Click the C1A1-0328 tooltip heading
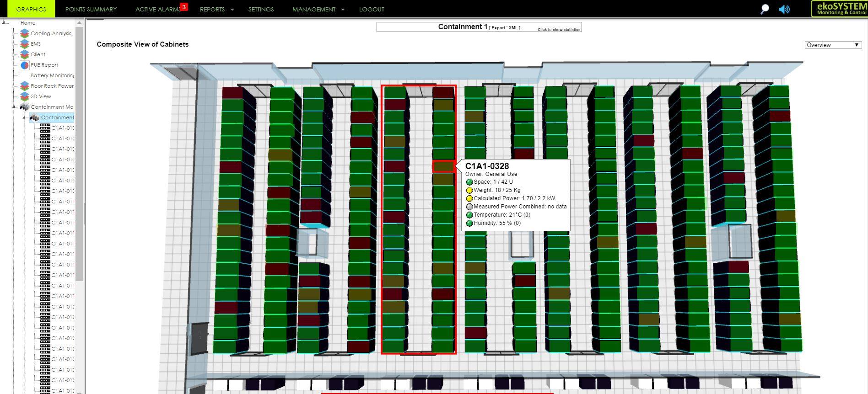Screen dimensions: 868x394 [487, 166]
